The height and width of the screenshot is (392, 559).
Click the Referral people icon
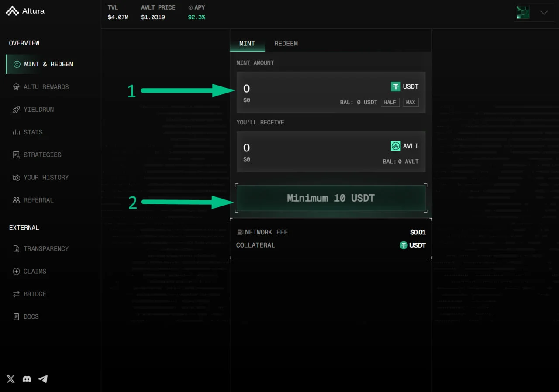point(17,200)
